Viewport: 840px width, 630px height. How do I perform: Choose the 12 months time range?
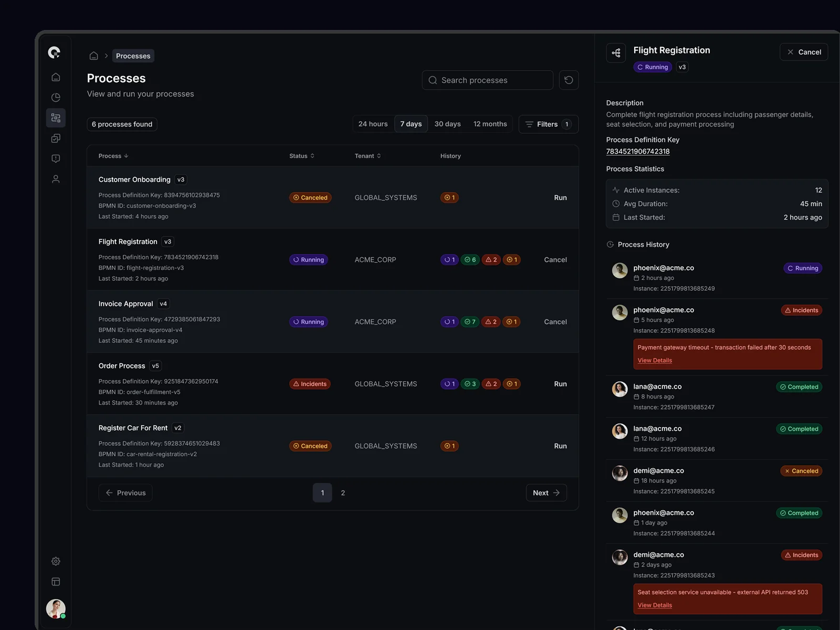tap(490, 124)
